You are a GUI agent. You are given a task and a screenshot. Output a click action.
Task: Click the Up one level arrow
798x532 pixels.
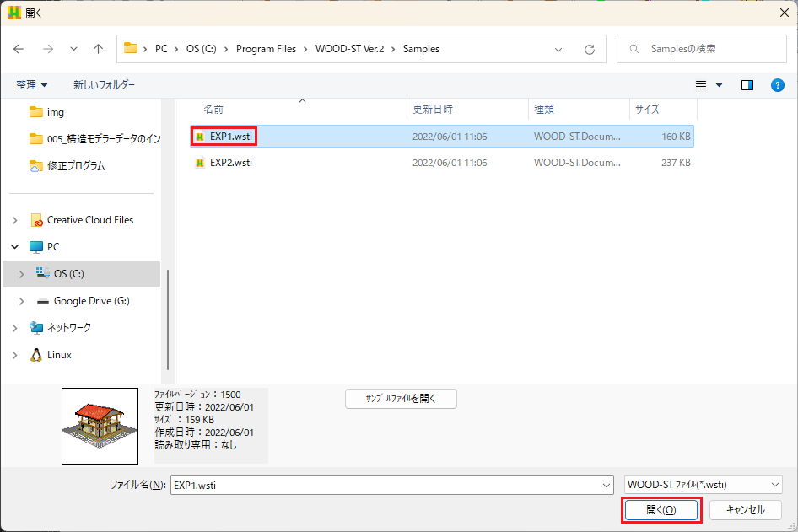[98, 49]
